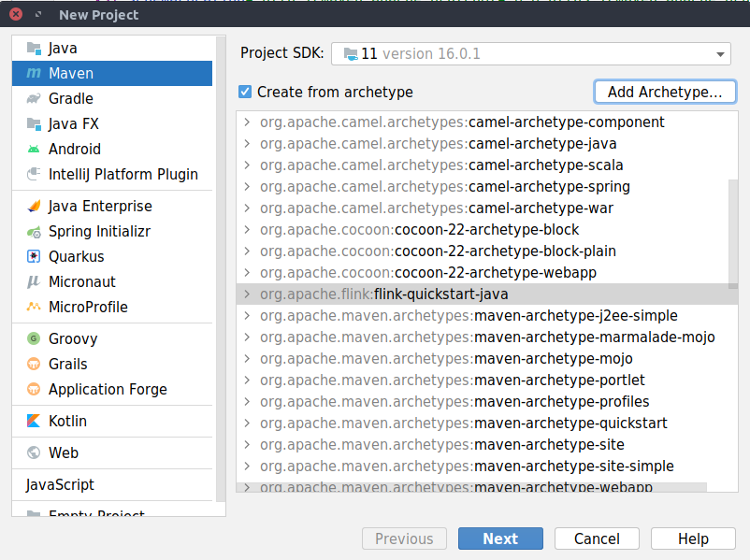
Task: Click the Kotlin logo icon
Action: point(34,421)
